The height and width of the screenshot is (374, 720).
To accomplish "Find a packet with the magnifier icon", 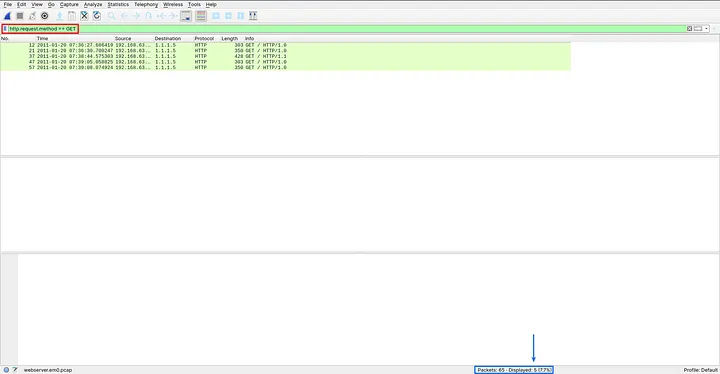I will pos(112,16).
